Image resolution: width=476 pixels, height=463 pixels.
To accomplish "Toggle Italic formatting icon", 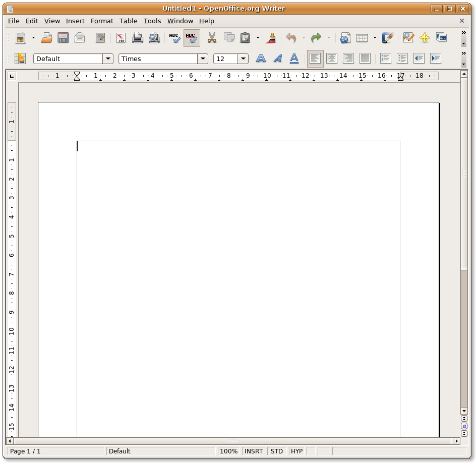I will tap(277, 59).
